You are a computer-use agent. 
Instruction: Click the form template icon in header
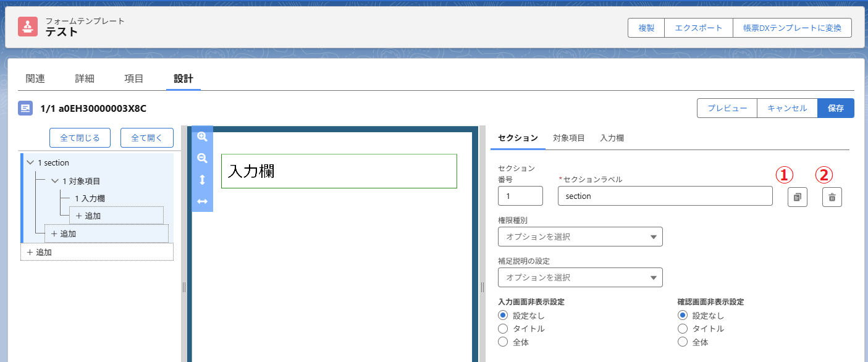(x=28, y=27)
